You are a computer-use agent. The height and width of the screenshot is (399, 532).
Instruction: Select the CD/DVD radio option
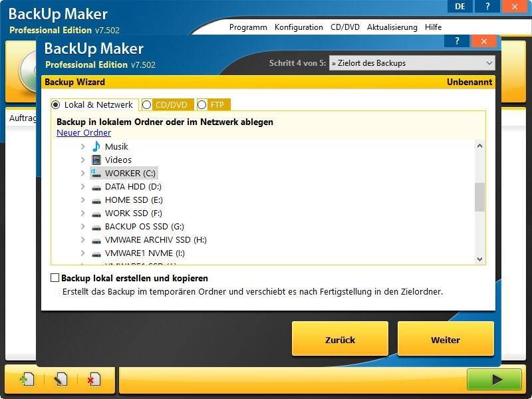[x=147, y=105]
